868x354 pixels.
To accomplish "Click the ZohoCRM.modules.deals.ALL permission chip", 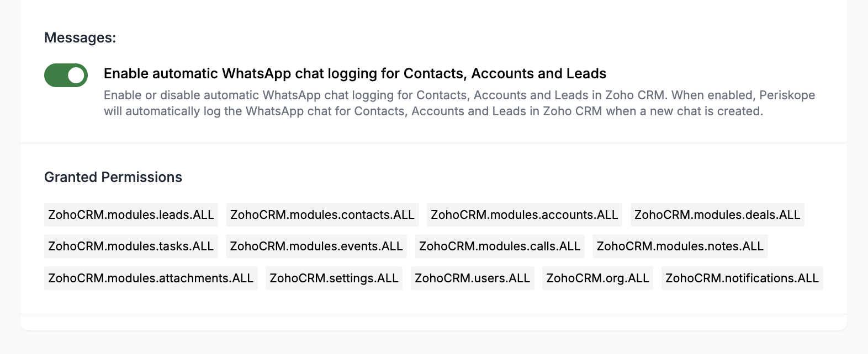I will (x=717, y=214).
